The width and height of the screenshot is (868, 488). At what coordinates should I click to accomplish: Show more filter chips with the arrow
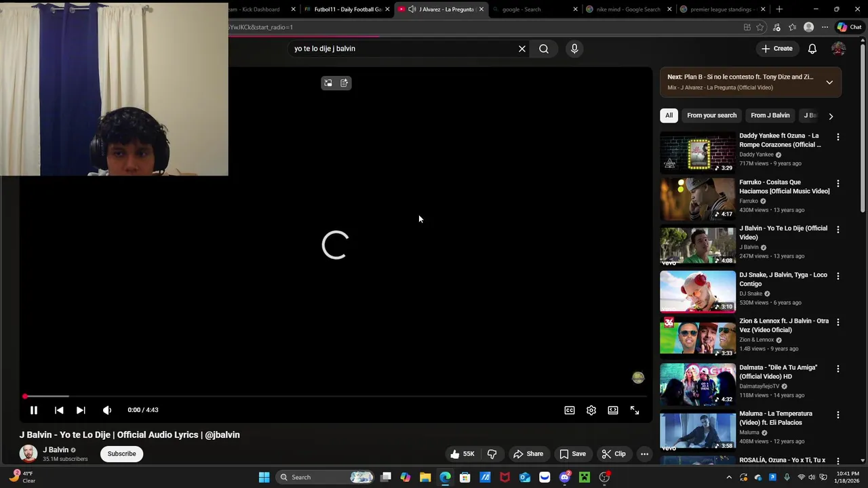click(831, 116)
